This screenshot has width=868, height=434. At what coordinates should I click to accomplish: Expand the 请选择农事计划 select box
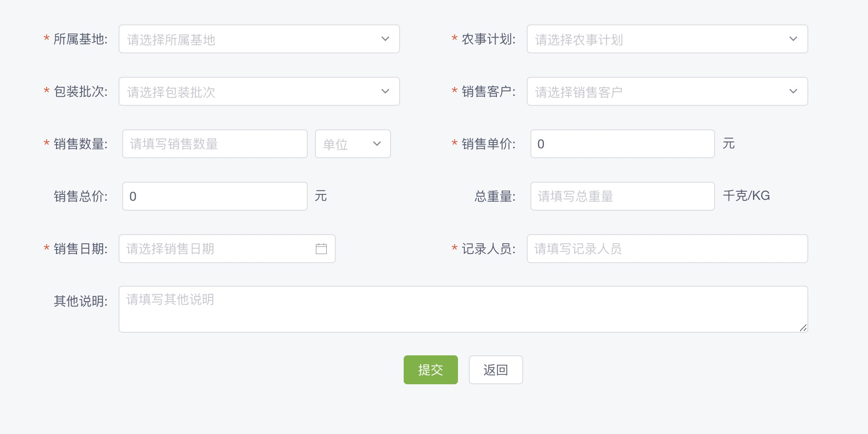point(668,39)
